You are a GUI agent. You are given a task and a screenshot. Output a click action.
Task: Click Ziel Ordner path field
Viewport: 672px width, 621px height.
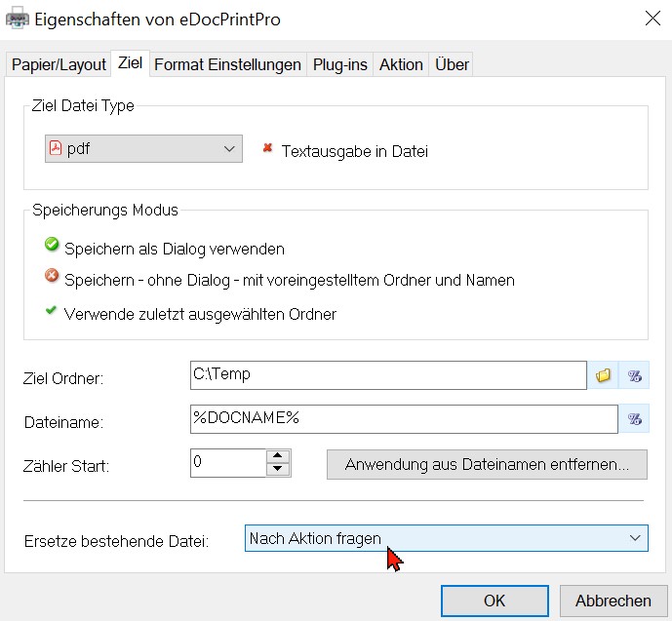[x=388, y=375]
